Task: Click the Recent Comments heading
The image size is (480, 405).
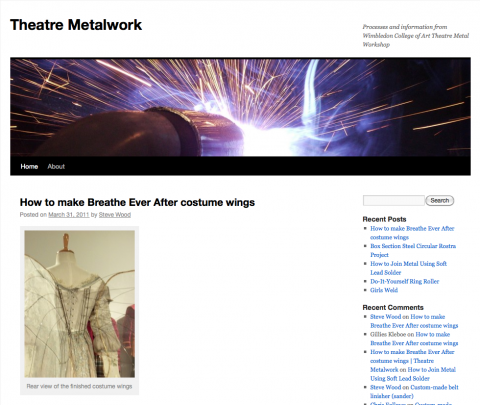Action: (393, 308)
